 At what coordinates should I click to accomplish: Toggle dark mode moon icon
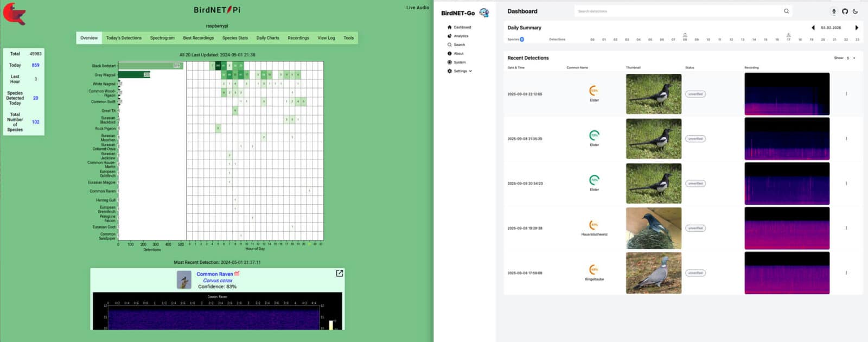(856, 11)
